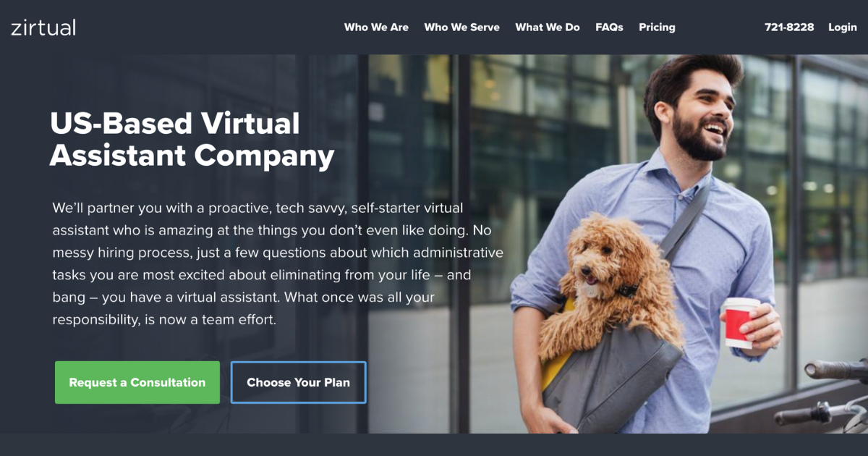Click the zirtual logo

coord(43,28)
